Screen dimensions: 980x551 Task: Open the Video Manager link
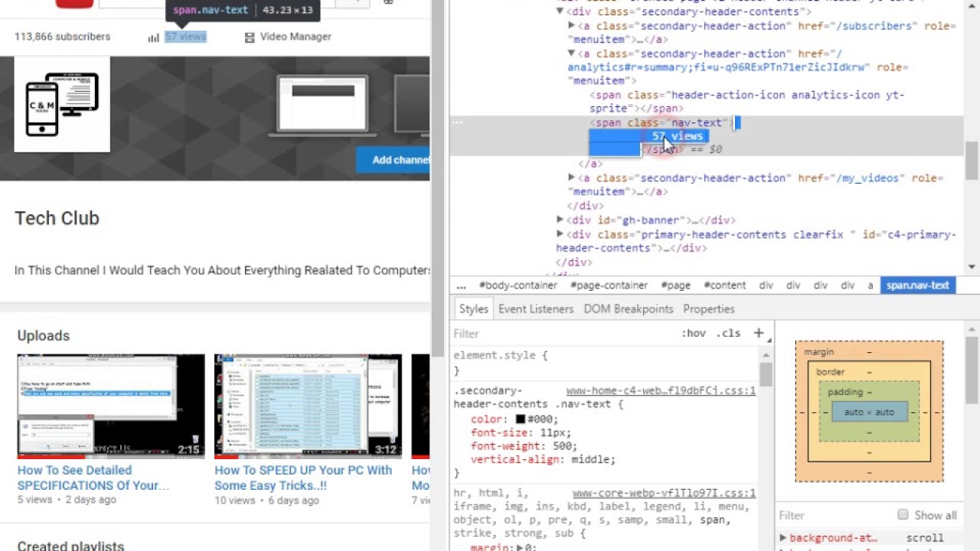(x=296, y=37)
